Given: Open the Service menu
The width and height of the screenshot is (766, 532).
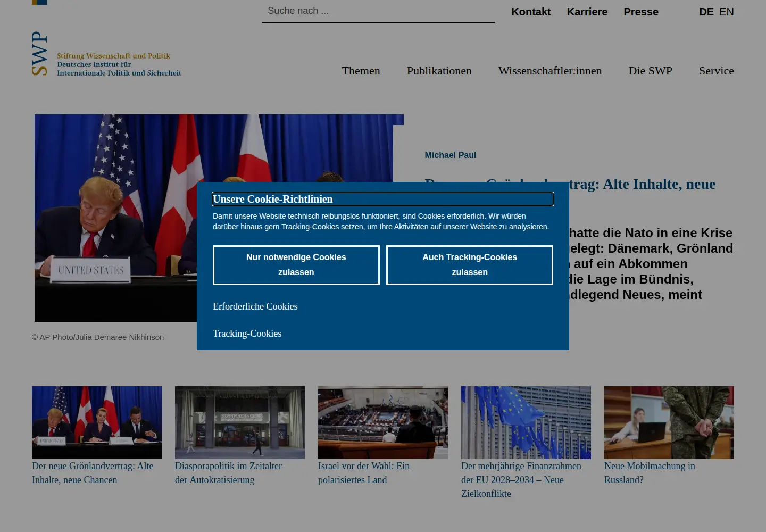Looking at the screenshot, I should 717,71.
